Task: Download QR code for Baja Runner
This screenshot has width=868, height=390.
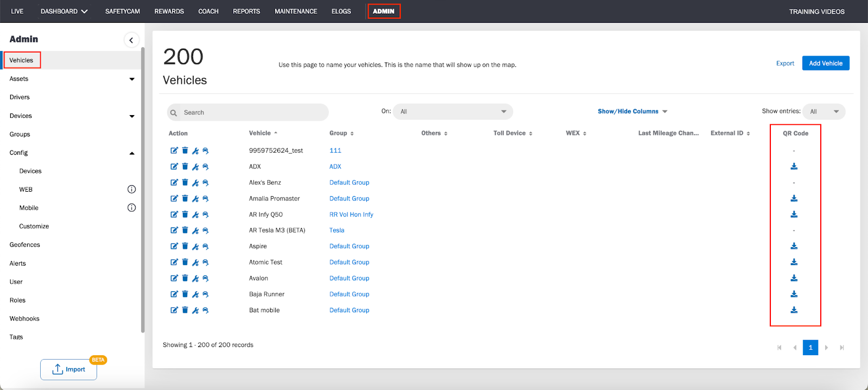Action: click(794, 294)
